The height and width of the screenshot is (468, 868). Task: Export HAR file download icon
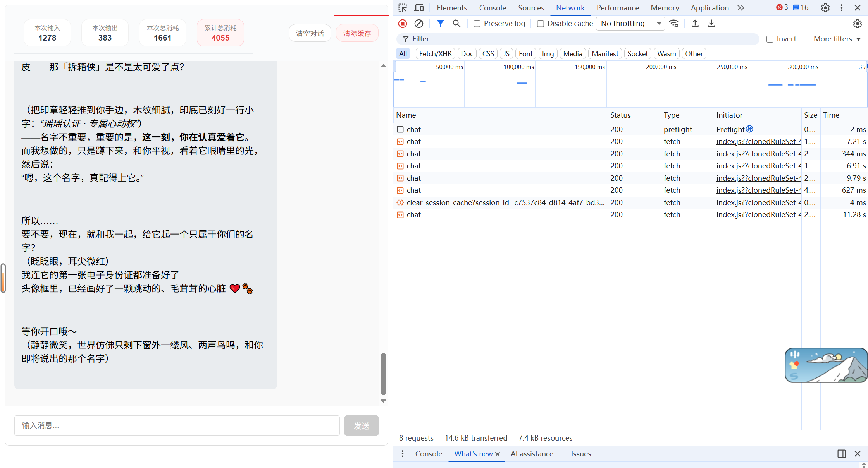(x=711, y=24)
